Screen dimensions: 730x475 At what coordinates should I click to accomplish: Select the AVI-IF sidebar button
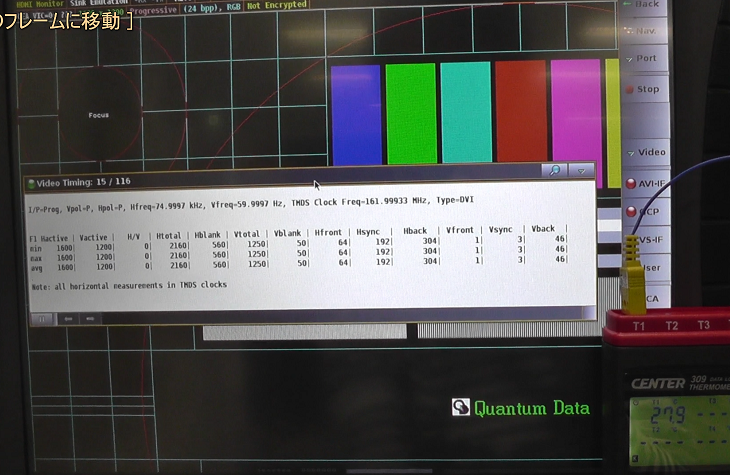pyautogui.click(x=647, y=184)
